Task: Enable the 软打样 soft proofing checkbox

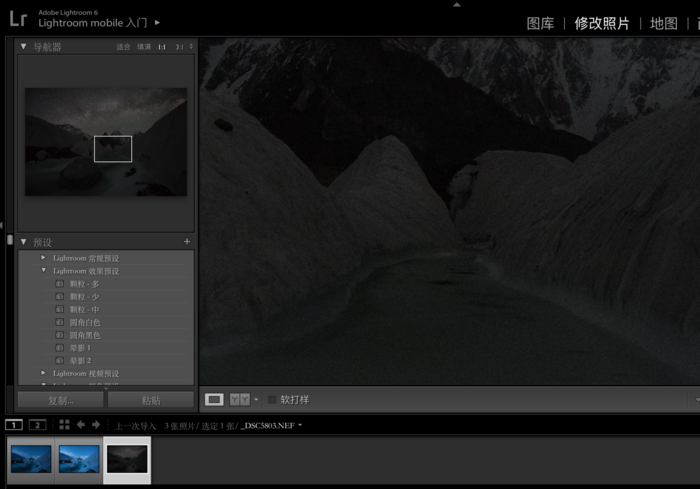Action: coord(272,400)
